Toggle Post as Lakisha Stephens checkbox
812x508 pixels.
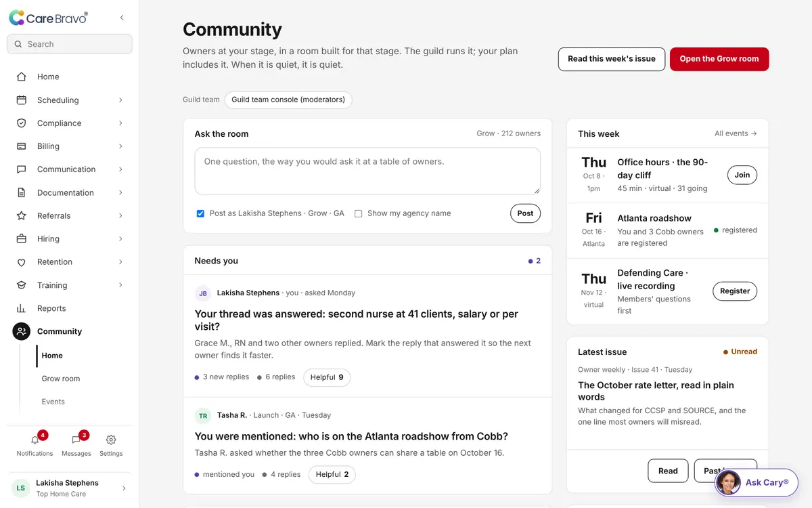click(200, 213)
